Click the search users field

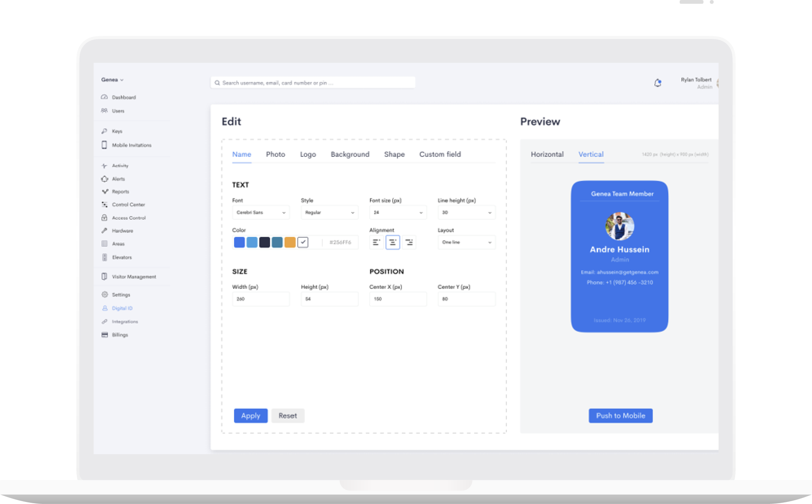(312, 82)
